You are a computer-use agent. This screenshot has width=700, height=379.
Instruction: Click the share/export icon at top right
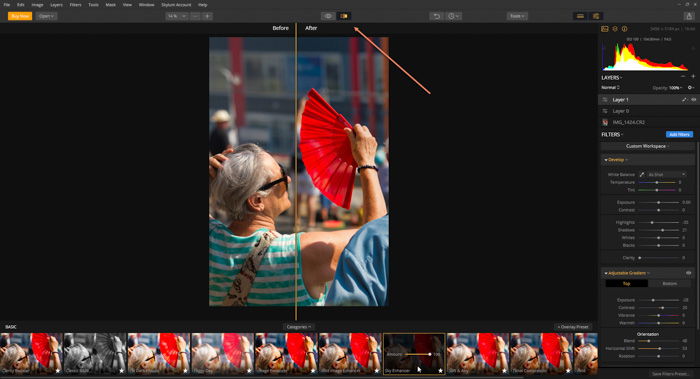(689, 16)
